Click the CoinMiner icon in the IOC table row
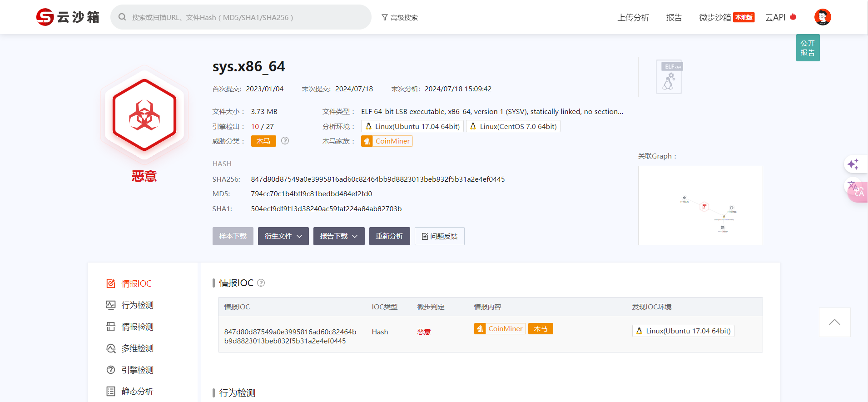 coord(480,328)
